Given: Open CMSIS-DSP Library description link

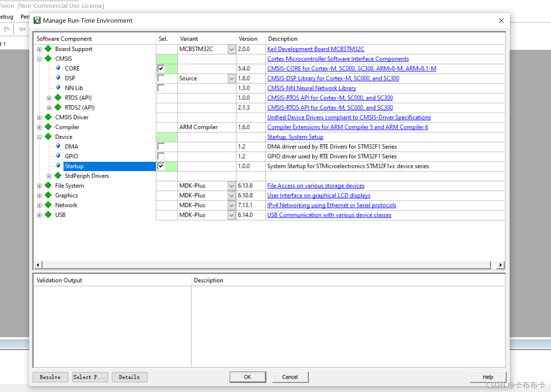Looking at the screenshot, I should [333, 78].
